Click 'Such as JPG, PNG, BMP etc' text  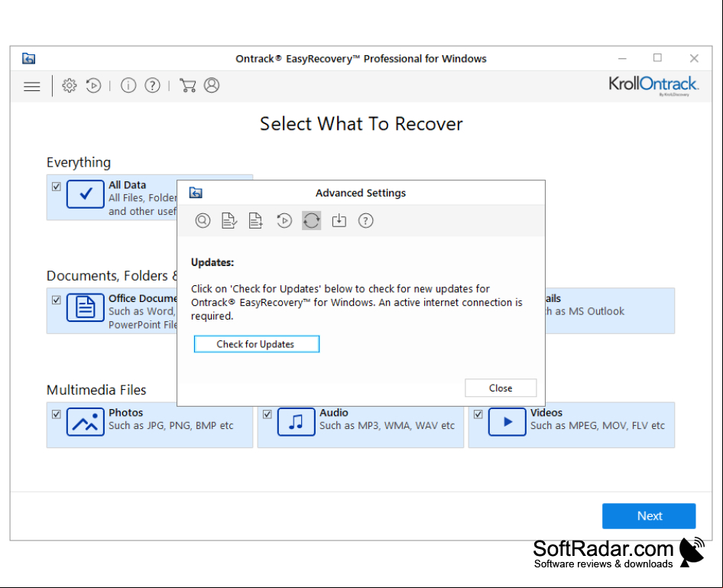click(171, 426)
